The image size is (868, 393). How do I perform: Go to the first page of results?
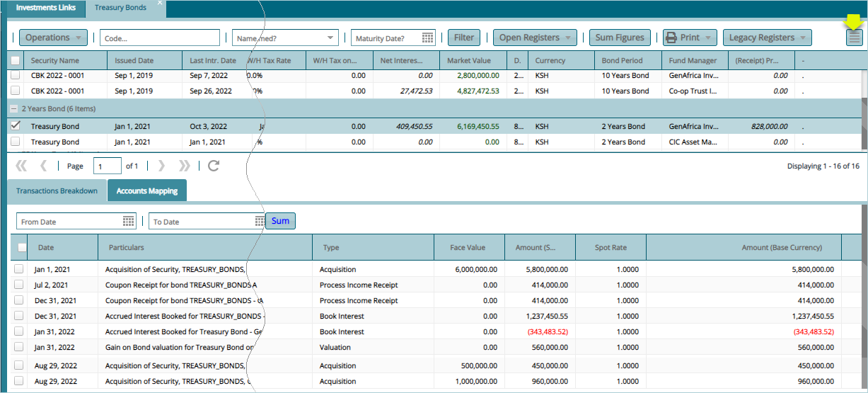point(21,166)
